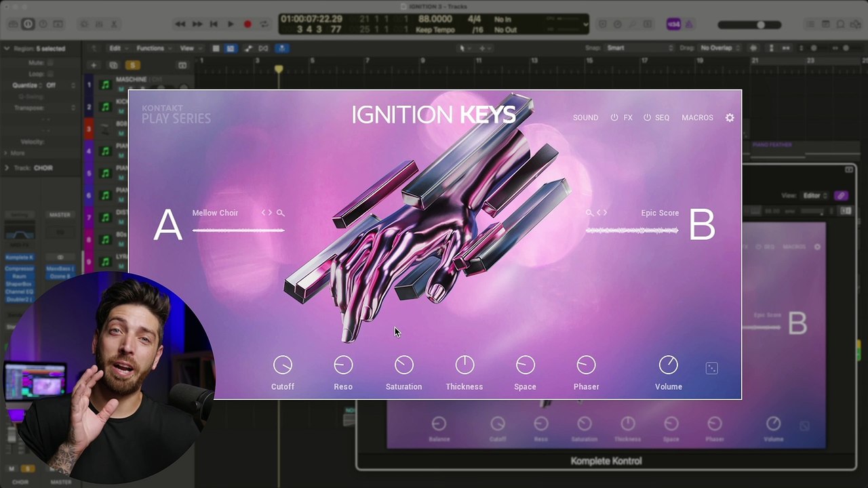Open the pointer left-click tool menu
The width and height of the screenshot is (868, 488).
coord(464,48)
